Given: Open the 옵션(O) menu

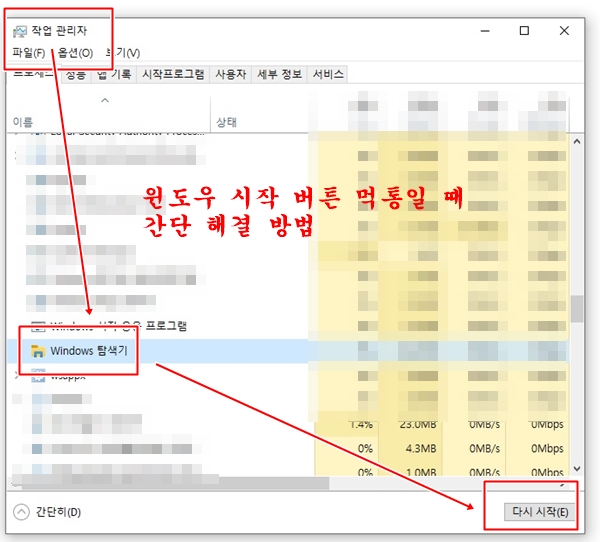Looking at the screenshot, I should pos(75,53).
